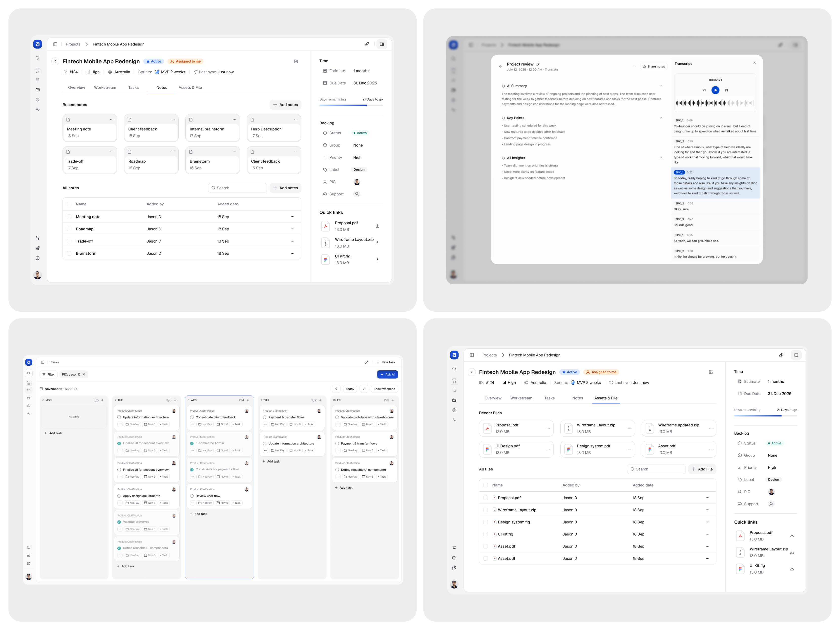Close the Transcript panel
840x630 pixels.
pyautogui.click(x=754, y=63)
